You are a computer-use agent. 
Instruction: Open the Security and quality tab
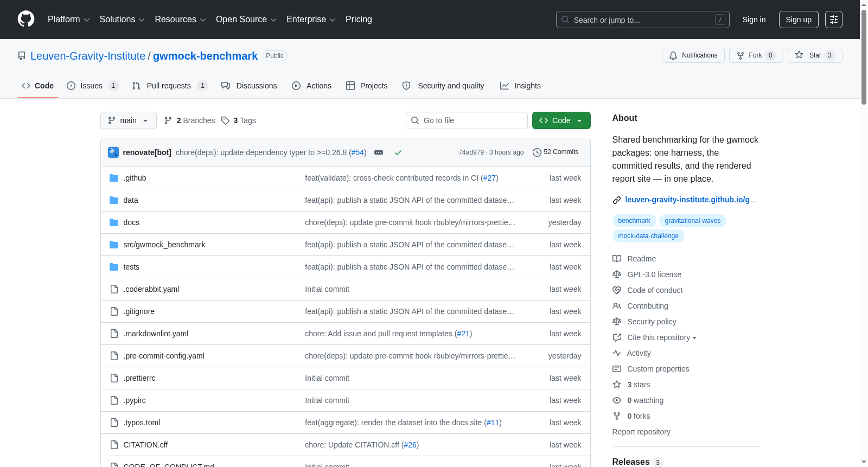point(443,86)
